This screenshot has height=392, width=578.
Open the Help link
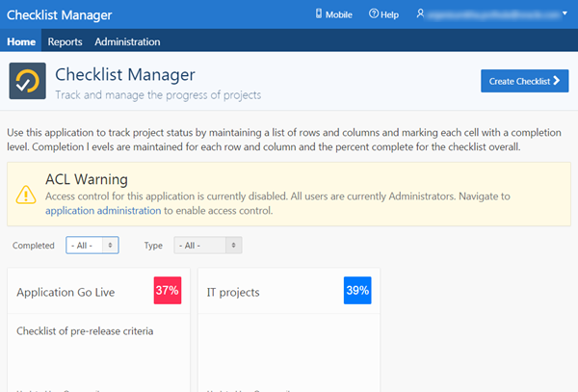(x=383, y=14)
